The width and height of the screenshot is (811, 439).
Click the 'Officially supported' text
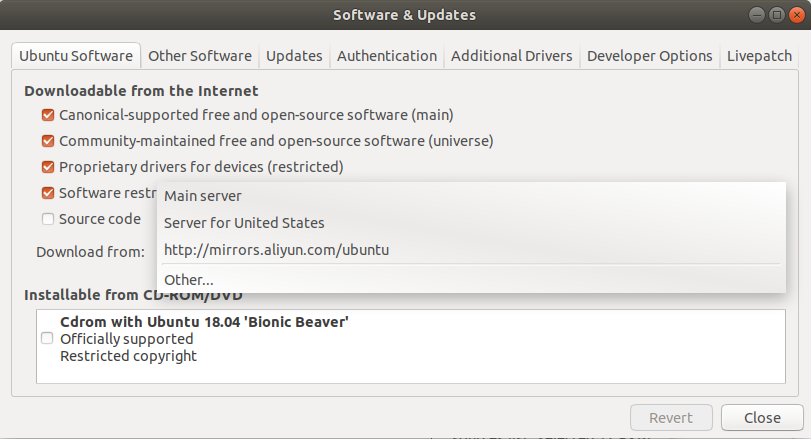[127, 339]
